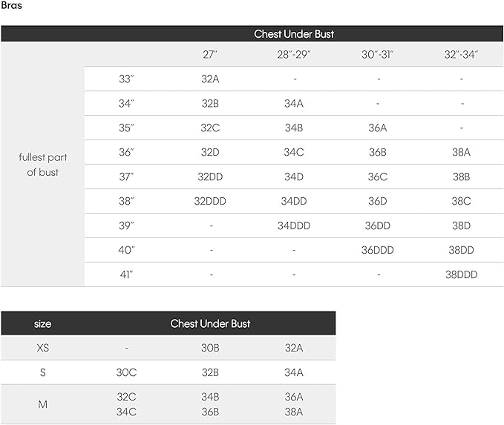Viewport: 504px width, 425px height.
Task: Select the XS size row label
Action: (x=42, y=348)
